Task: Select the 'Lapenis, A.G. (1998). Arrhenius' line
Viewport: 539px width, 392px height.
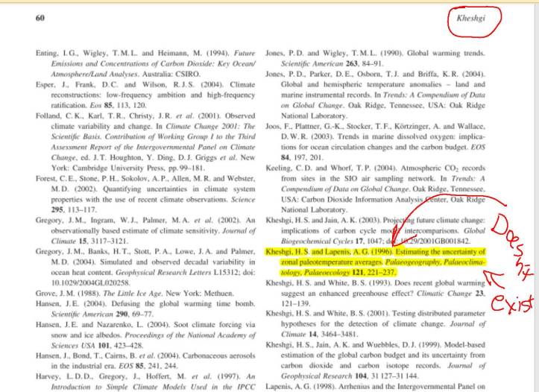Action: [x=376, y=387]
